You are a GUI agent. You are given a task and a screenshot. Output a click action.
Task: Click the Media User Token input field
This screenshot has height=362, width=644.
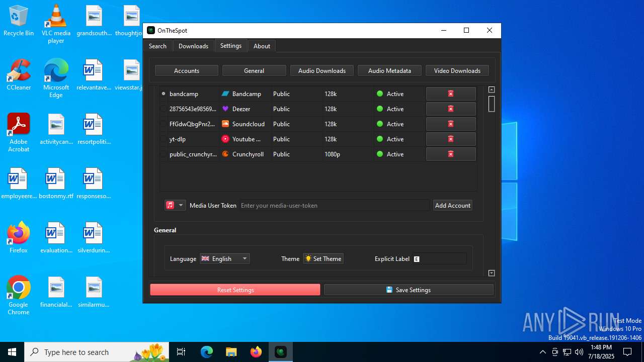tap(335, 205)
